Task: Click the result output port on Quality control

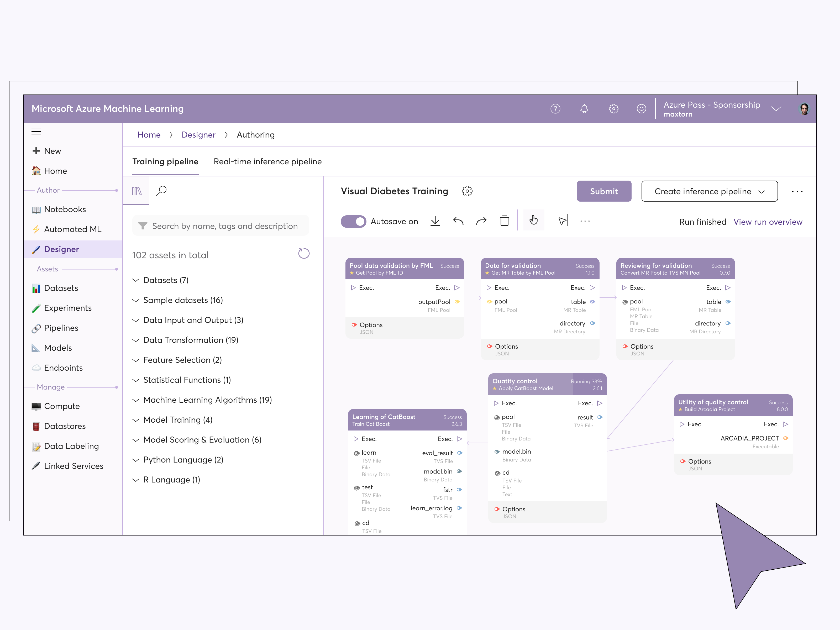Action: tap(600, 417)
